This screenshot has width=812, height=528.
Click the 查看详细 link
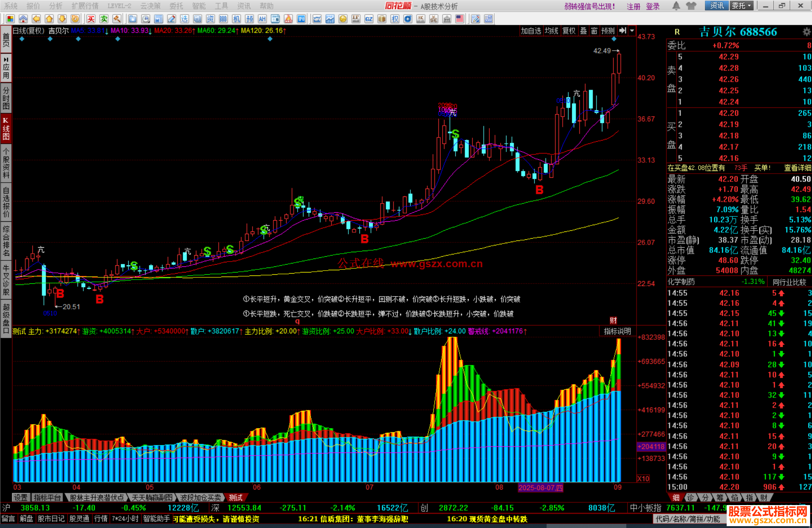click(x=797, y=168)
